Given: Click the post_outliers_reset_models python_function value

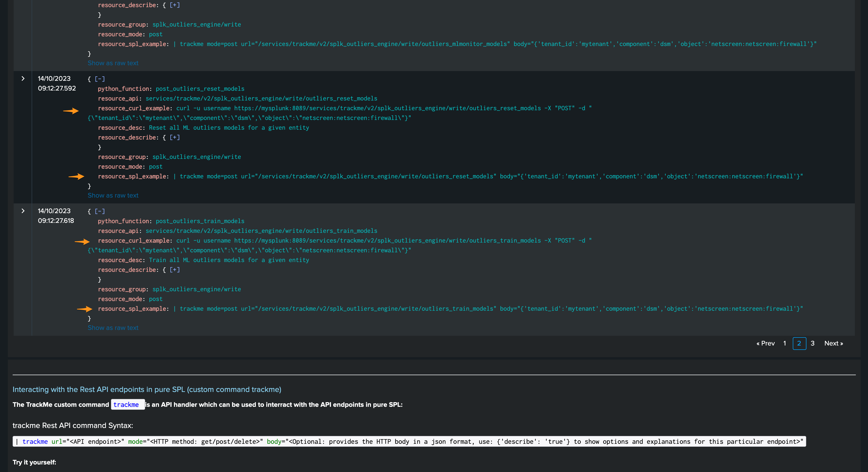Looking at the screenshot, I should (x=200, y=89).
